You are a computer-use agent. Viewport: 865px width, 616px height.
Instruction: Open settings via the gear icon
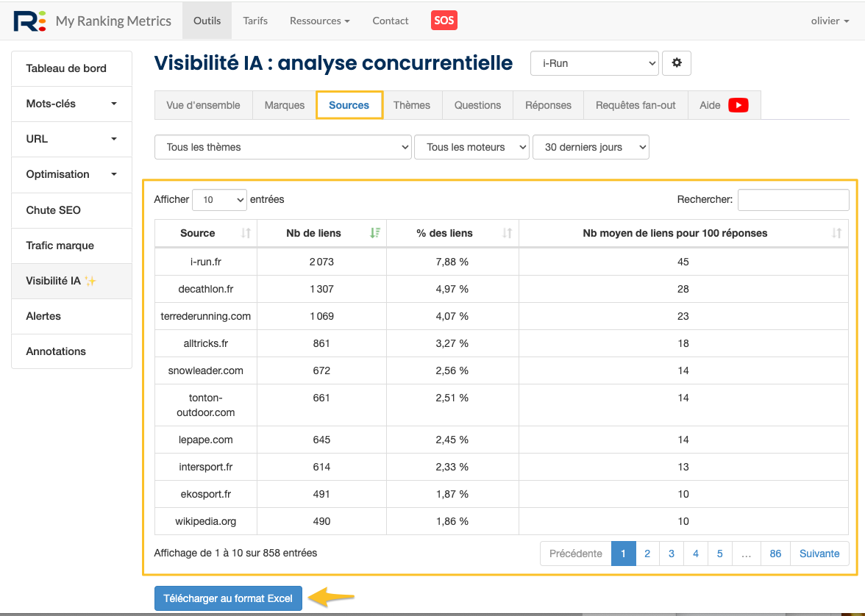point(676,63)
